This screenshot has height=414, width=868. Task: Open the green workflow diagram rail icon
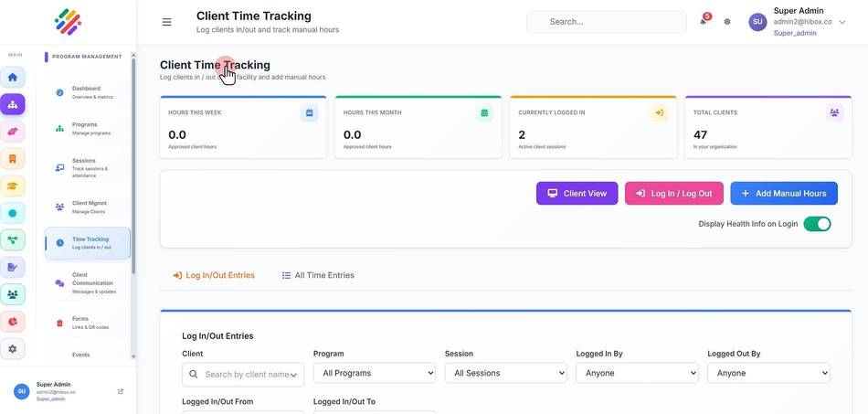[12, 240]
